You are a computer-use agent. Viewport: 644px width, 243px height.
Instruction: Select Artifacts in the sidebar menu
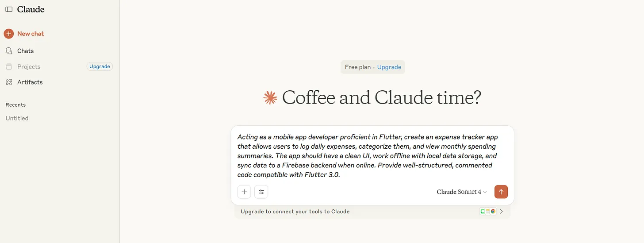tap(30, 82)
